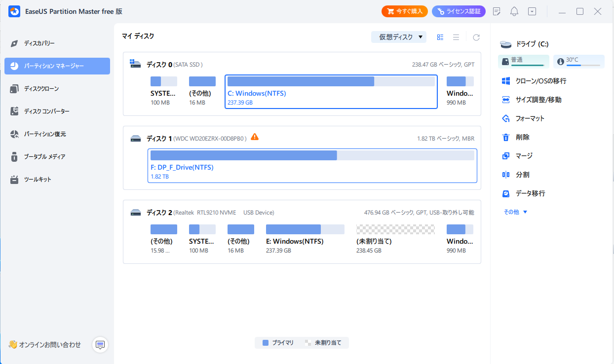Select the Format (フォーマット) icon

point(505,118)
